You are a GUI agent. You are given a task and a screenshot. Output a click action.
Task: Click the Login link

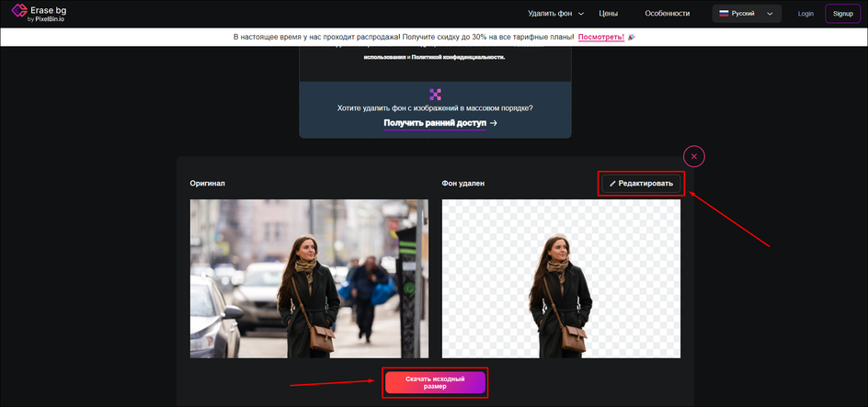tap(805, 13)
